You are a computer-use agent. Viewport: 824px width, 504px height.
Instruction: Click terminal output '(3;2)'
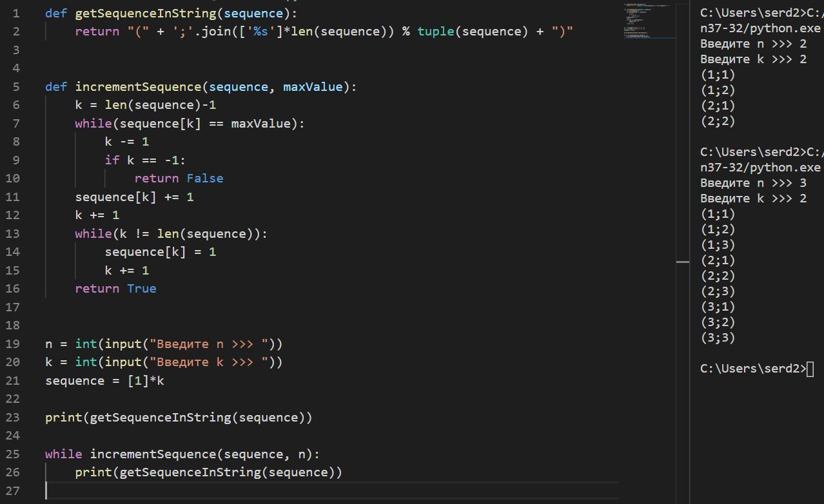click(x=718, y=322)
